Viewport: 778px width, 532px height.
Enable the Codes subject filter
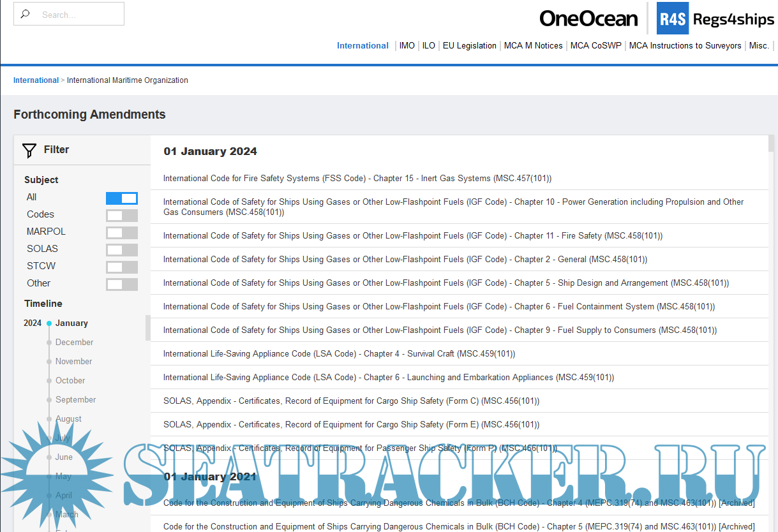point(121,215)
